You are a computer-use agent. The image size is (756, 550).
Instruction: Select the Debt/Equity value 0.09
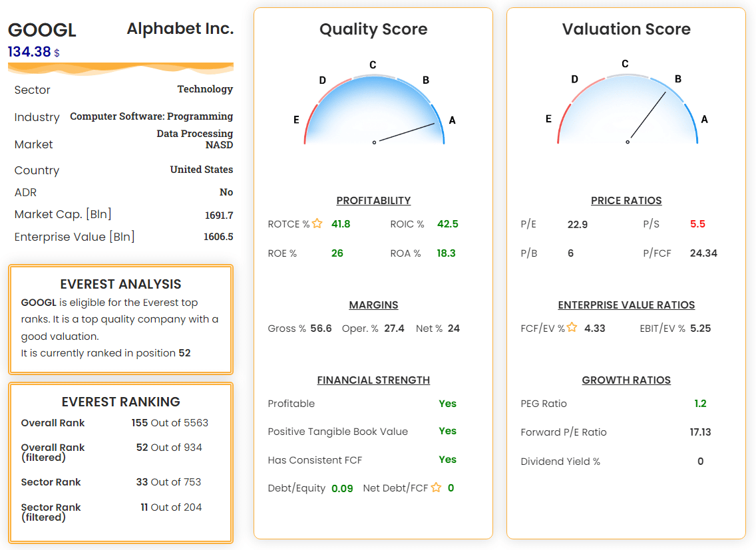pos(342,489)
